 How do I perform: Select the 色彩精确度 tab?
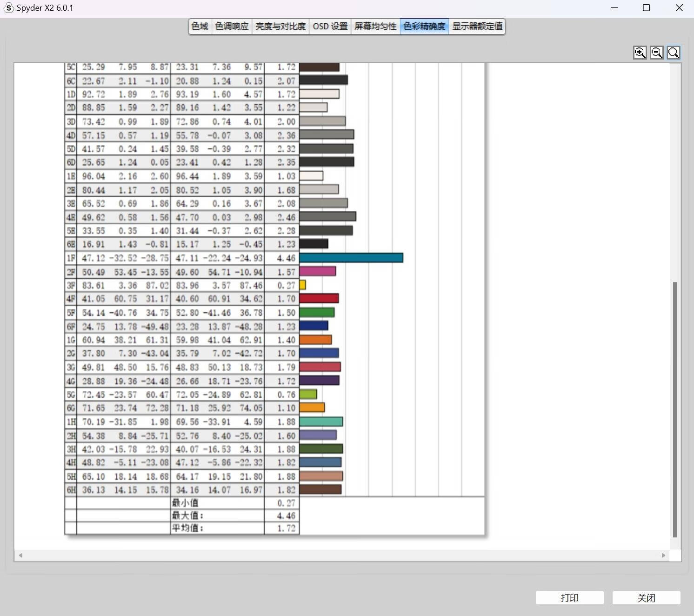point(424,27)
